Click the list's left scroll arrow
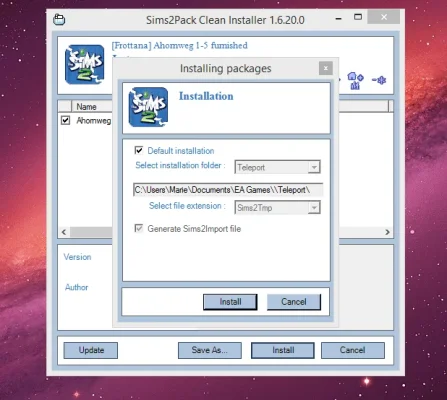The width and height of the screenshot is (447, 400). click(x=64, y=232)
